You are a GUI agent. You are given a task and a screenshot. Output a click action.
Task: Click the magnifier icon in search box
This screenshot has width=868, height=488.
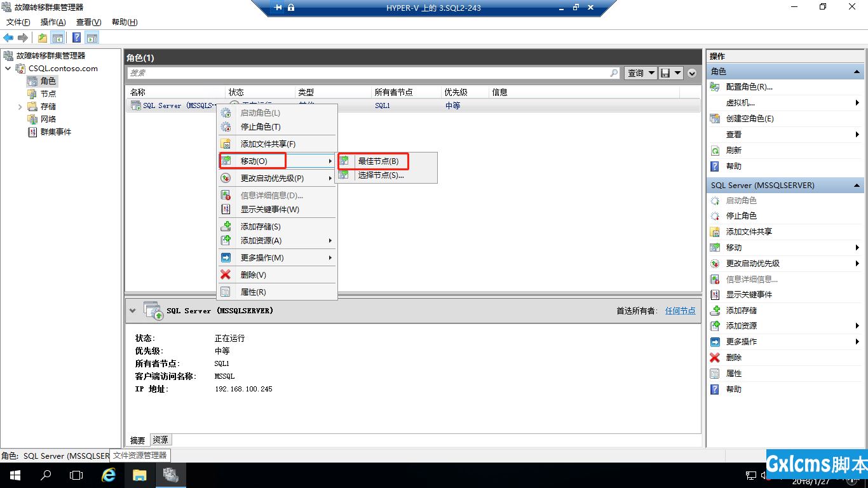pos(614,73)
